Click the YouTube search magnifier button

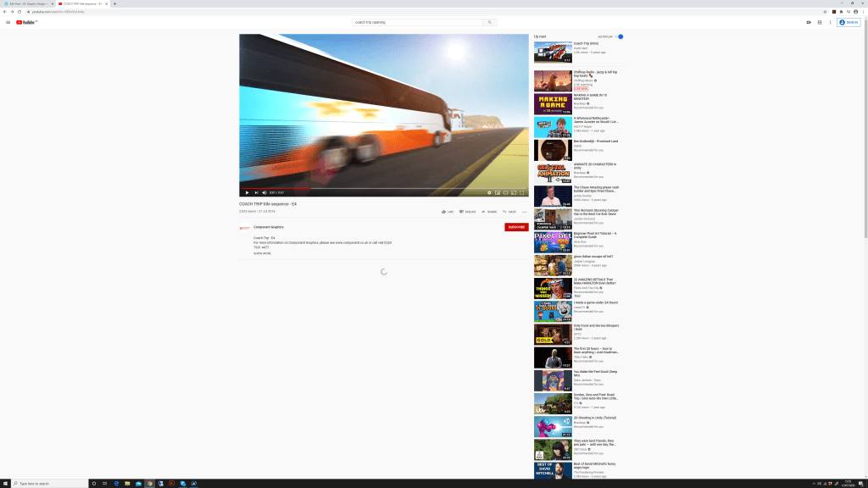[x=490, y=22]
